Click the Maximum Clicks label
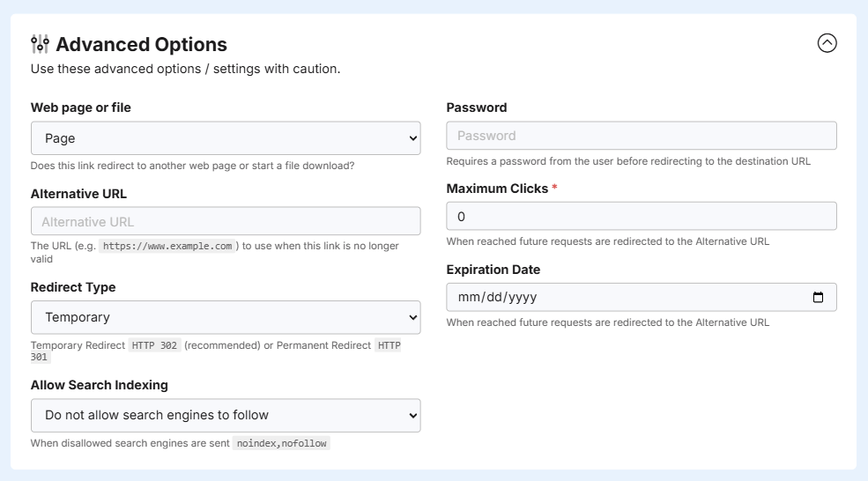This screenshot has width=868, height=481. tap(497, 189)
